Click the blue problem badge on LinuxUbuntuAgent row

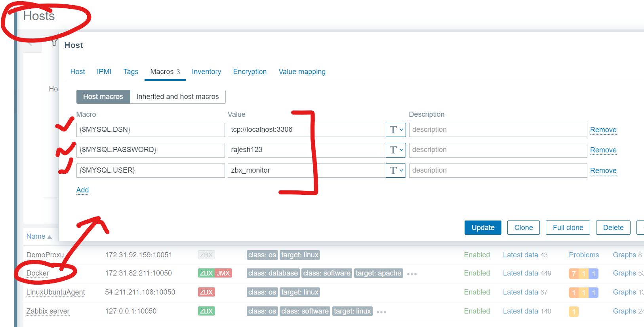(x=593, y=293)
